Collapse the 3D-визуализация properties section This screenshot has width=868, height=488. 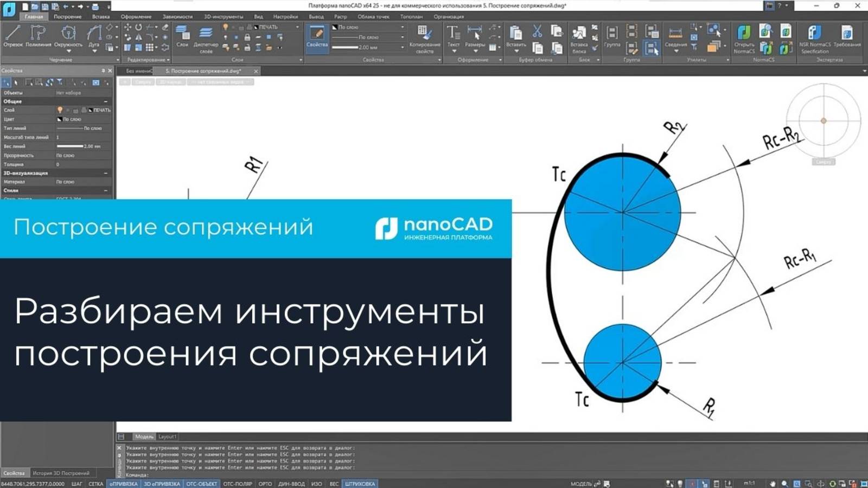[106, 173]
